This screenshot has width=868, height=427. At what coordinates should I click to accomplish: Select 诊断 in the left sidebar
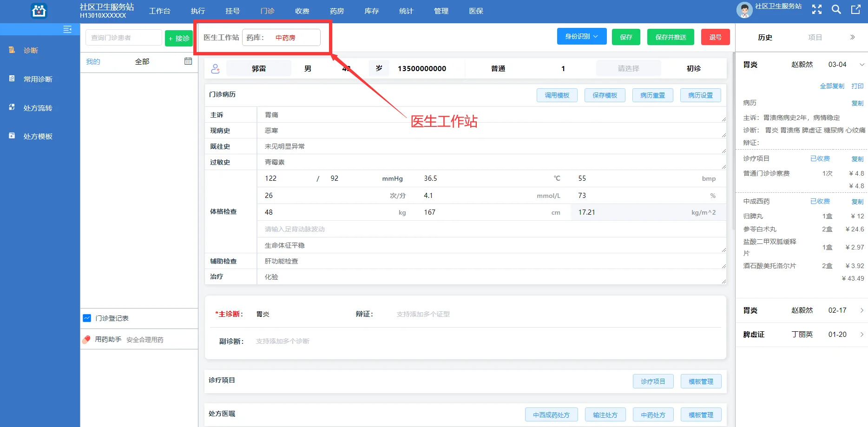(31, 50)
